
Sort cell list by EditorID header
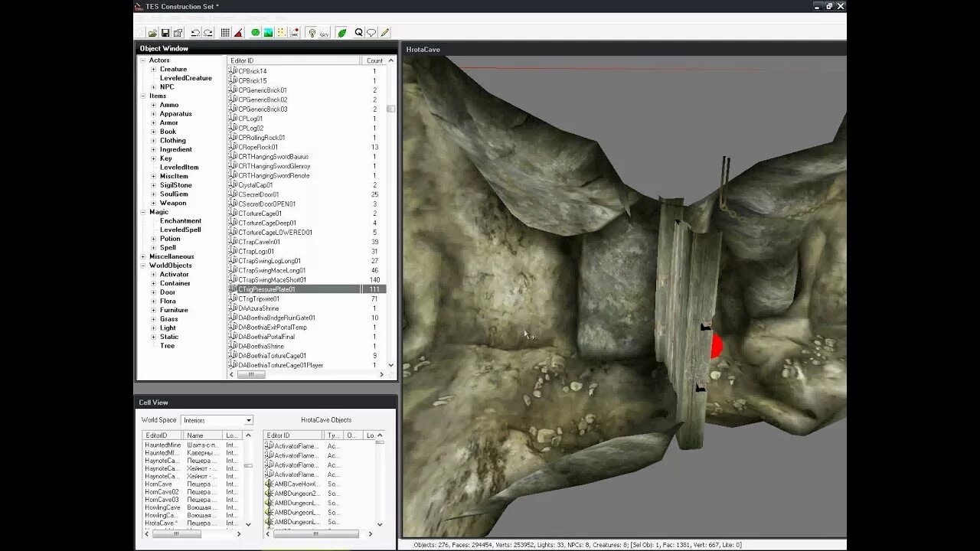coord(163,435)
